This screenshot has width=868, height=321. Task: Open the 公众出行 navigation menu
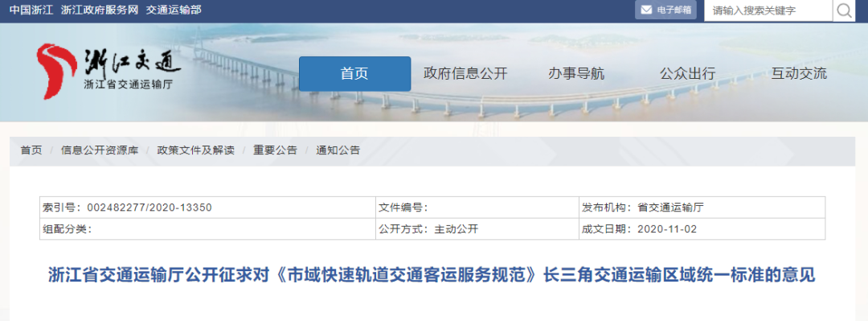(687, 74)
